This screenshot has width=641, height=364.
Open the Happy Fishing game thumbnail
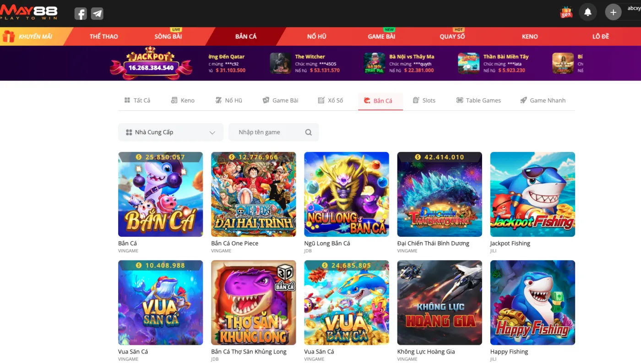click(532, 303)
